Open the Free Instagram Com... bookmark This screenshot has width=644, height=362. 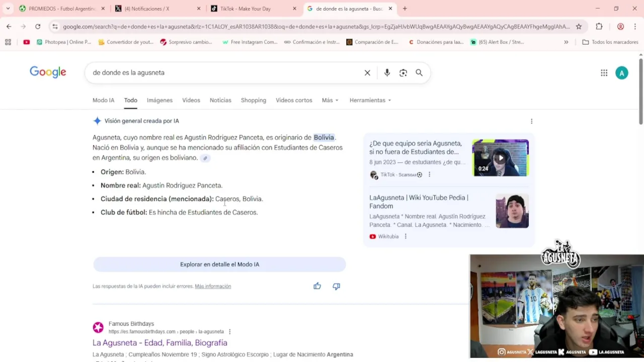[x=250, y=42]
